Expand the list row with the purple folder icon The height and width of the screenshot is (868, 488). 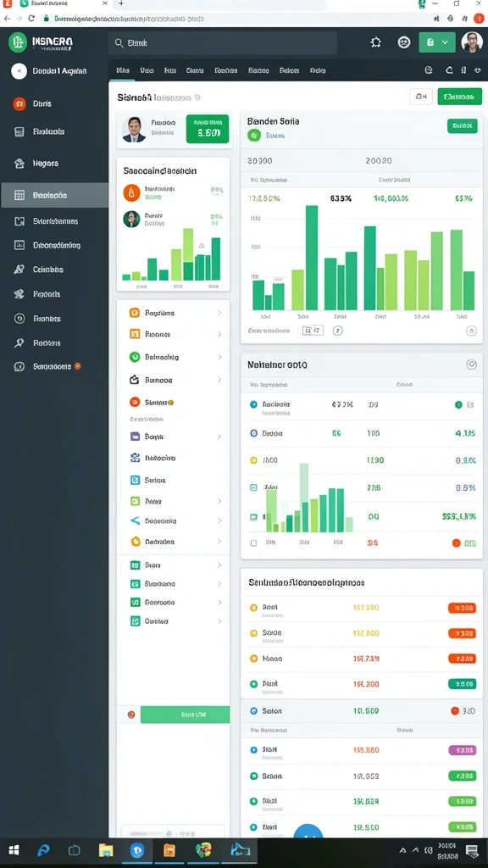173,437
